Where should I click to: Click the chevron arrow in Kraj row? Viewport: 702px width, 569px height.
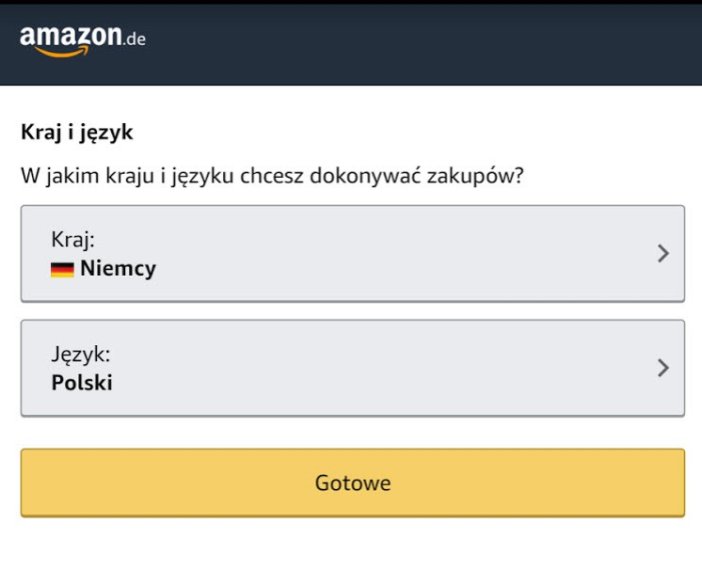pyautogui.click(x=663, y=253)
